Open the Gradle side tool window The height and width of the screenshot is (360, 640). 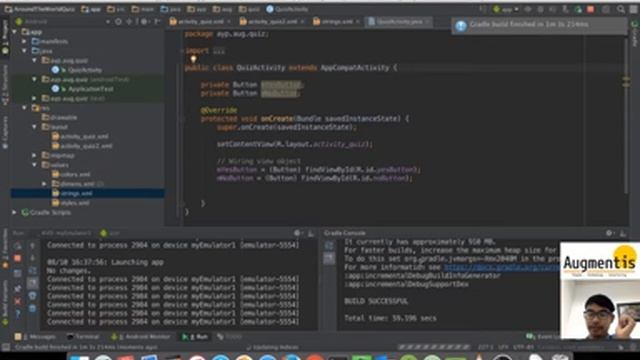point(635,33)
